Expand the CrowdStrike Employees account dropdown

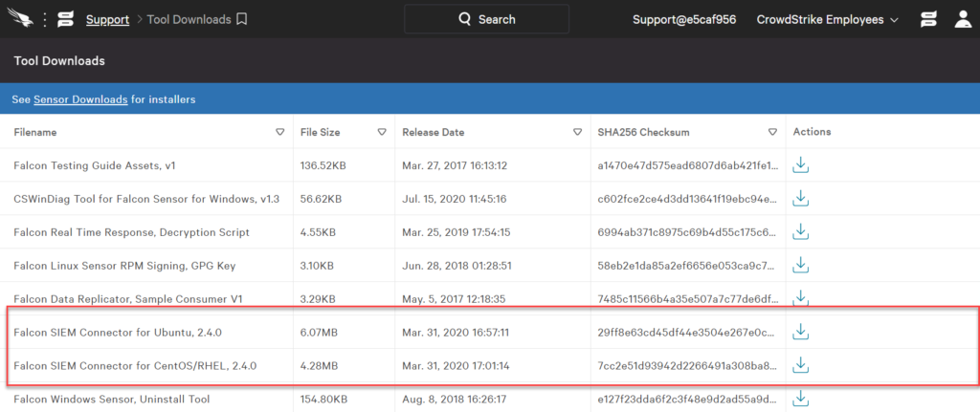pyautogui.click(x=828, y=19)
